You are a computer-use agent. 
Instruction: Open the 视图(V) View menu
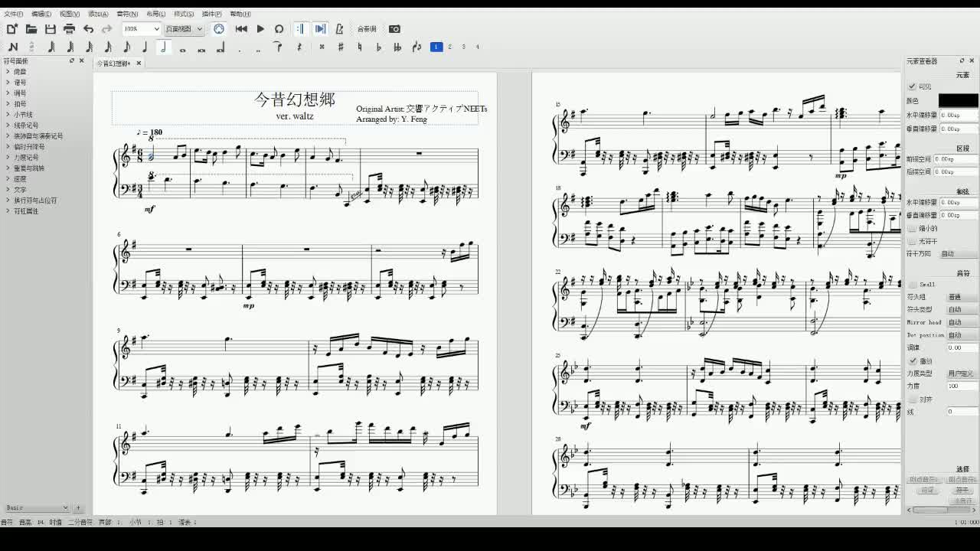tap(70, 14)
